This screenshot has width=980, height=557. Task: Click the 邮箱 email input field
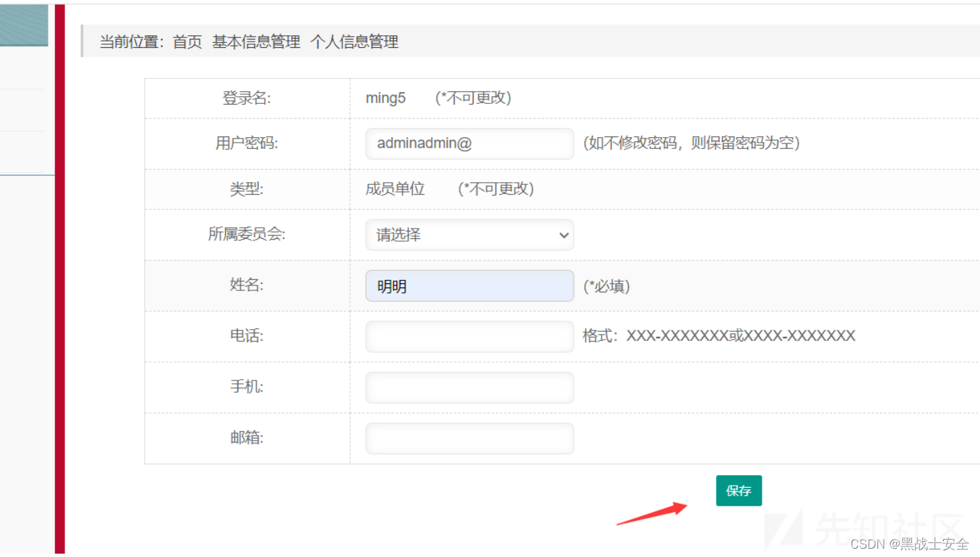pyautogui.click(x=470, y=439)
